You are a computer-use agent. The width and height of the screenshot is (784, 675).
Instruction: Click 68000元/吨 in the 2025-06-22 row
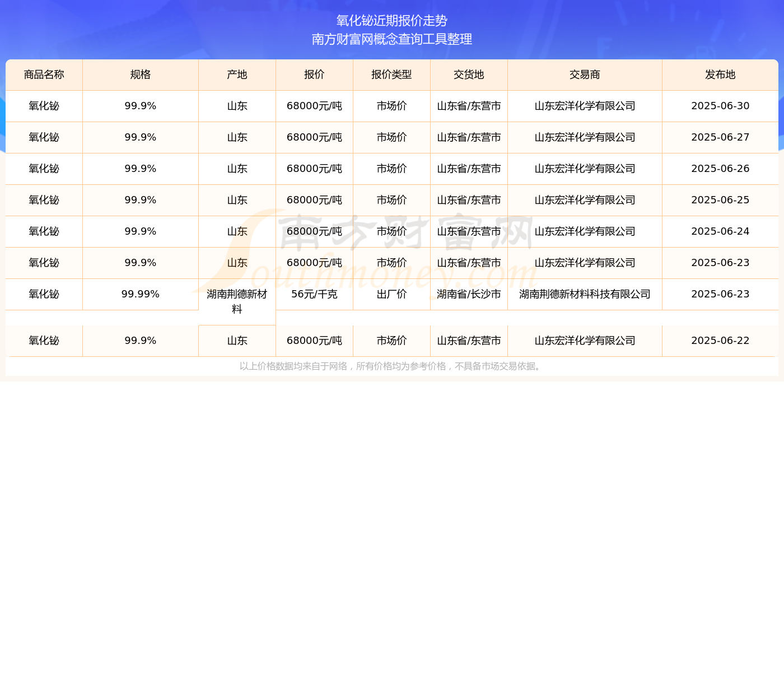point(314,341)
